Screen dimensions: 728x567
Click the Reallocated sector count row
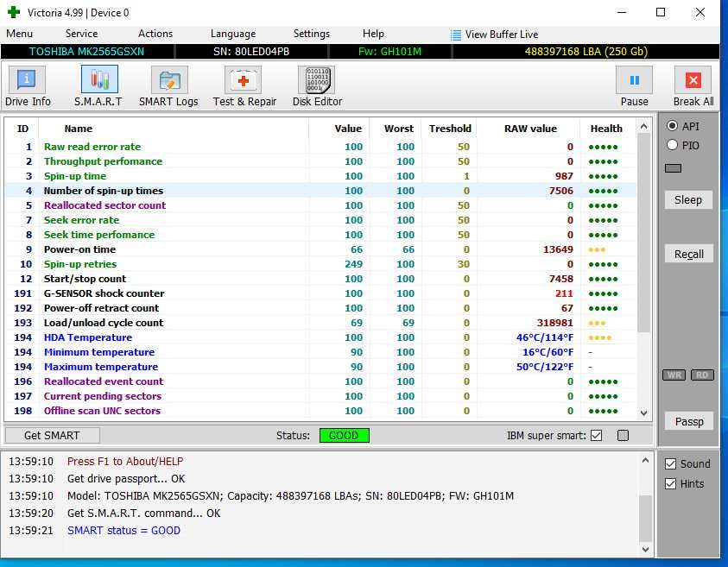(x=104, y=205)
